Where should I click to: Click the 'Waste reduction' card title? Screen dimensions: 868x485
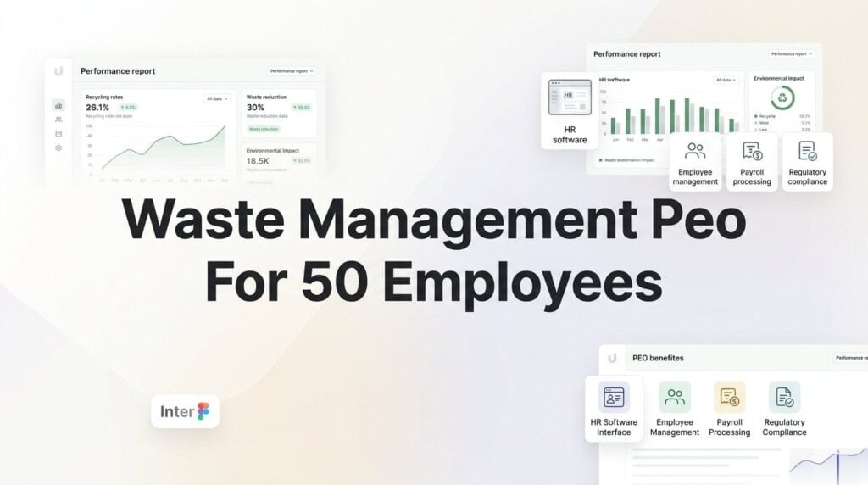tap(266, 97)
